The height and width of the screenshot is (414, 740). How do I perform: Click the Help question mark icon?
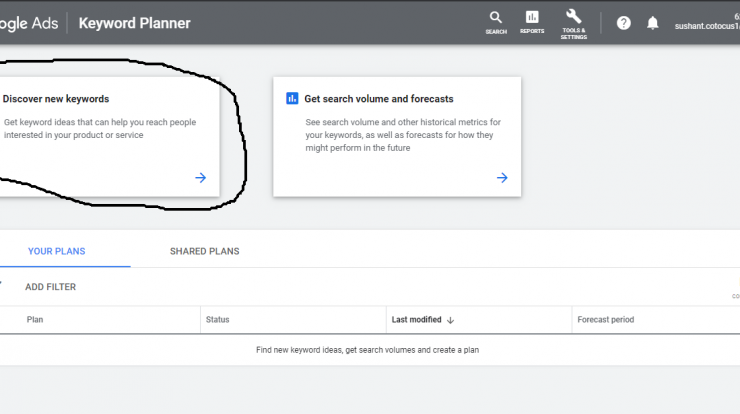tap(623, 23)
